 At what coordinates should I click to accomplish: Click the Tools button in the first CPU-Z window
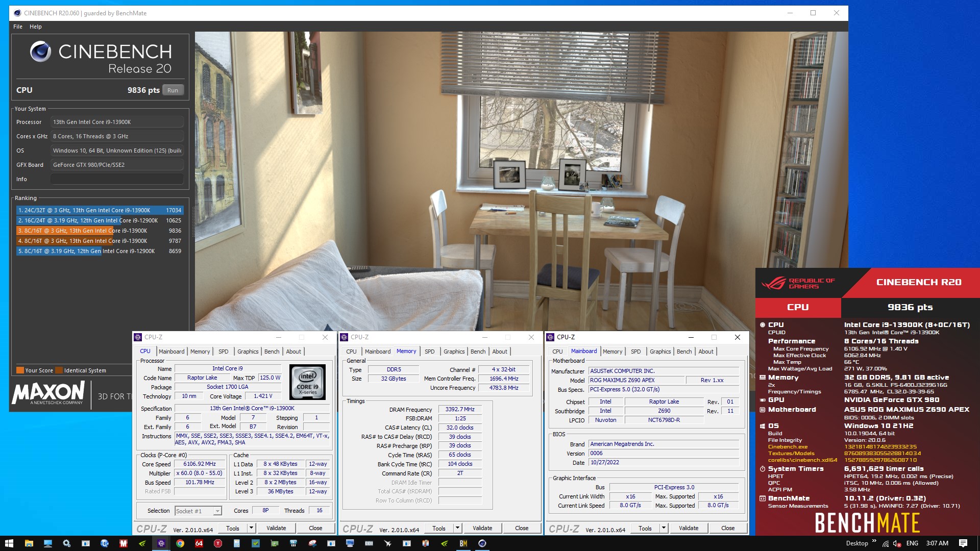coord(233,528)
